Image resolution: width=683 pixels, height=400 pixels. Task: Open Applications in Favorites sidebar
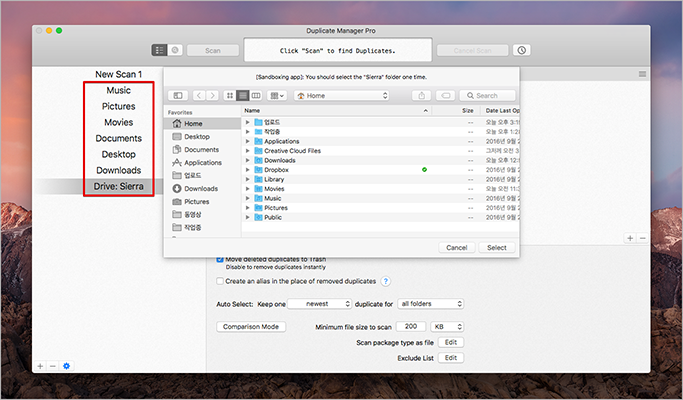tap(202, 163)
